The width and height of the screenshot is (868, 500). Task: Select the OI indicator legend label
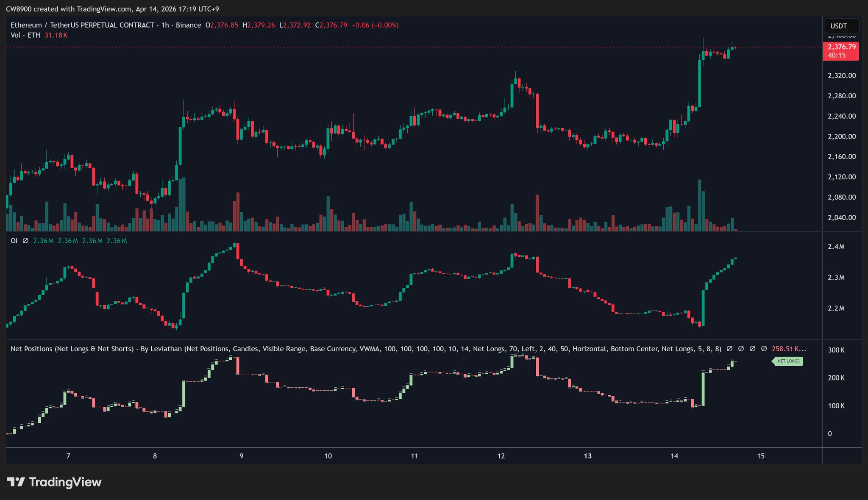pos(14,241)
